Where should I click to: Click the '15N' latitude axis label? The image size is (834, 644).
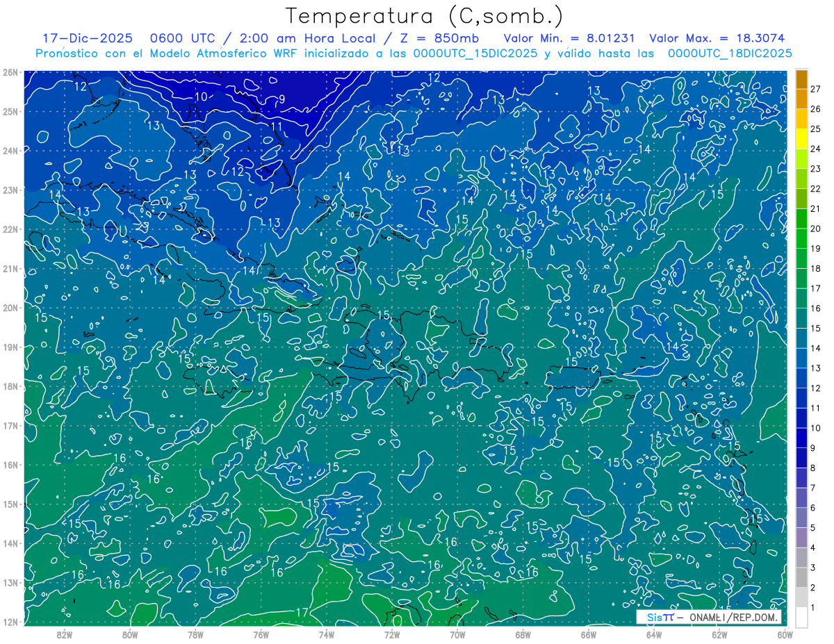pyautogui.click(x=10, y=504)
